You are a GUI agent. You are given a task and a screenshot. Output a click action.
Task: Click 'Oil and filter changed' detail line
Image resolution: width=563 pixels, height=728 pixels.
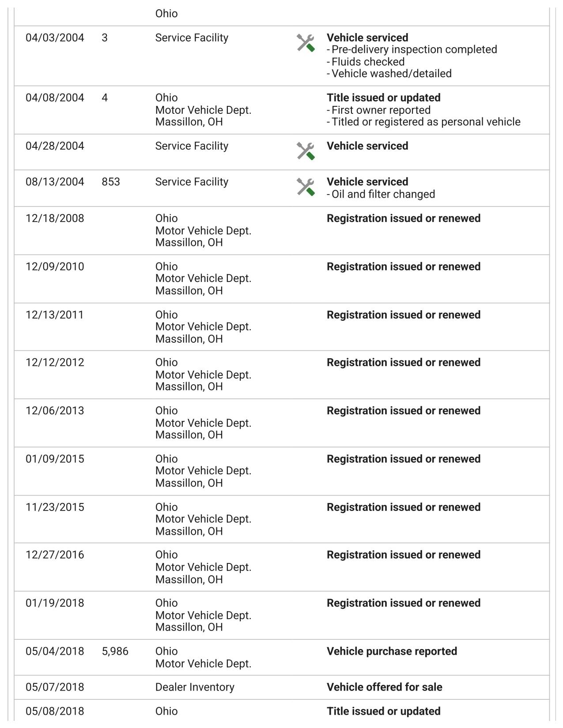(381, 194)
